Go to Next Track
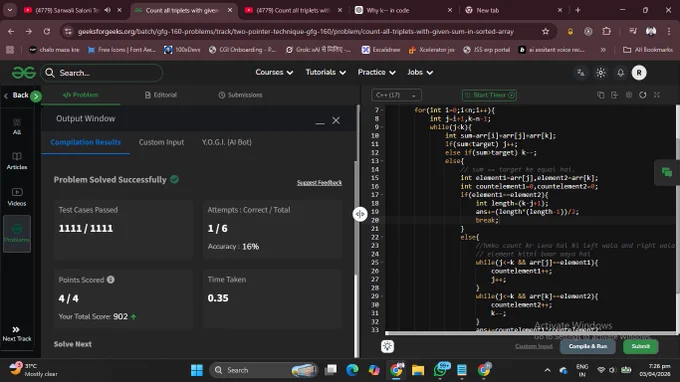Screen dimensions: 680x382 16,334
